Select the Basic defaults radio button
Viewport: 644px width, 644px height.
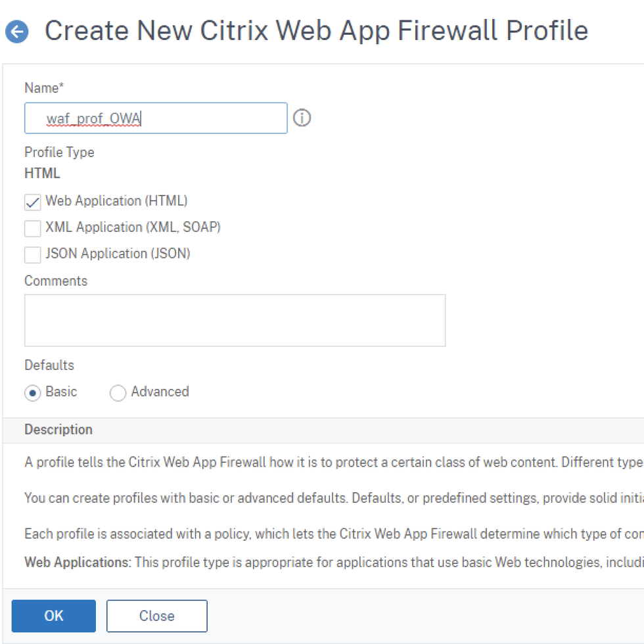click(x=32, y=392)
